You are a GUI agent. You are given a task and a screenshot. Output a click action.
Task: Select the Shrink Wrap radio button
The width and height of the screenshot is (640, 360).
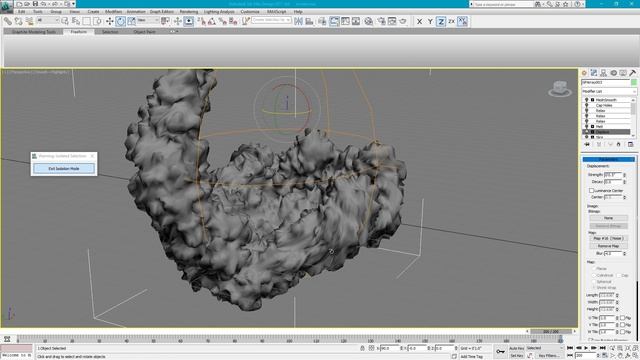594,288
